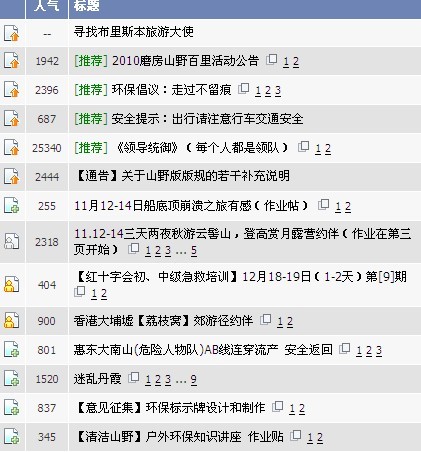Go to page 1 of 船底顶崩溃之旅 thread
The image size is (421, 452).
click(338, 207)
